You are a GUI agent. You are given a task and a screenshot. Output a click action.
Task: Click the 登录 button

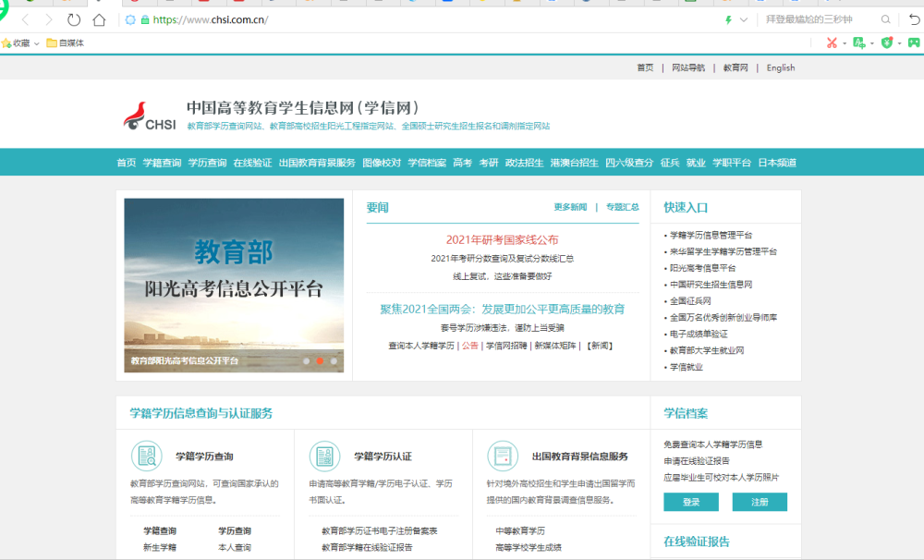coord(690,502)
